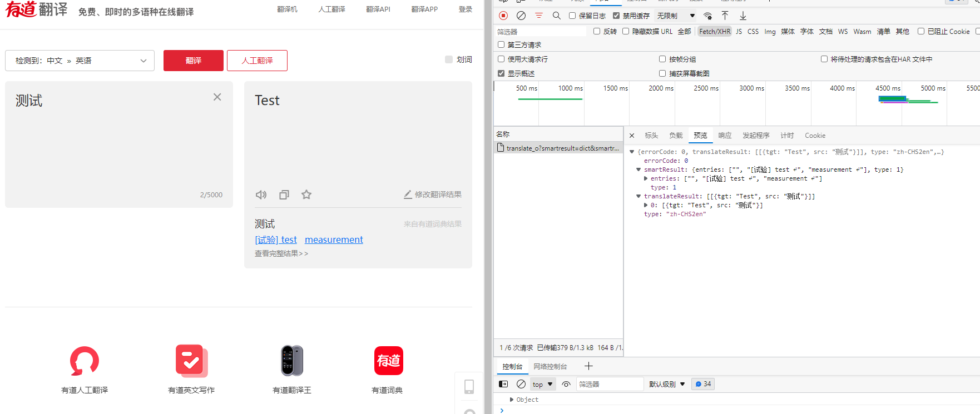Close the request details pane
The height and width of the screenshot is (414, 980).
(632, 136)
